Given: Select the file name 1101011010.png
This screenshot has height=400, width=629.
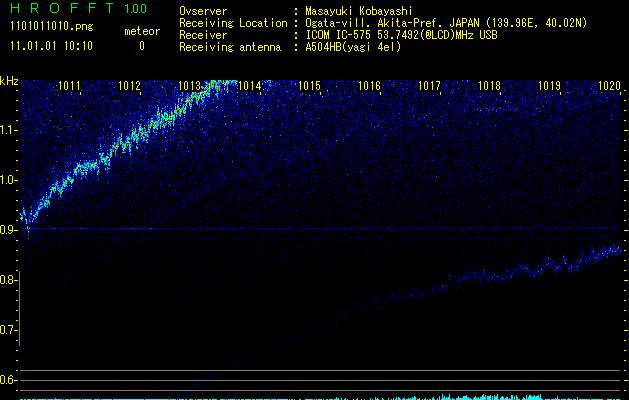Looking at the screenshot, I should pos(52,27).
